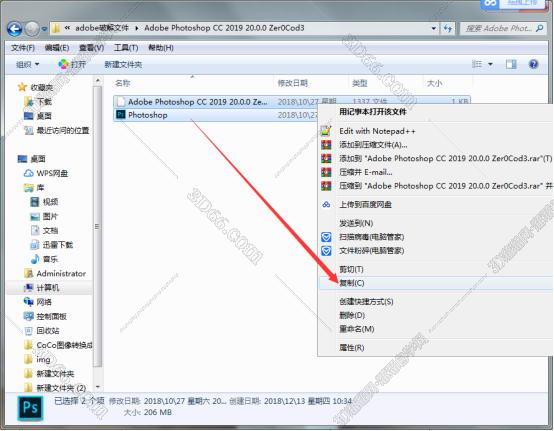Expand the address bar history dropdown arrow

(x=434, y=28)
